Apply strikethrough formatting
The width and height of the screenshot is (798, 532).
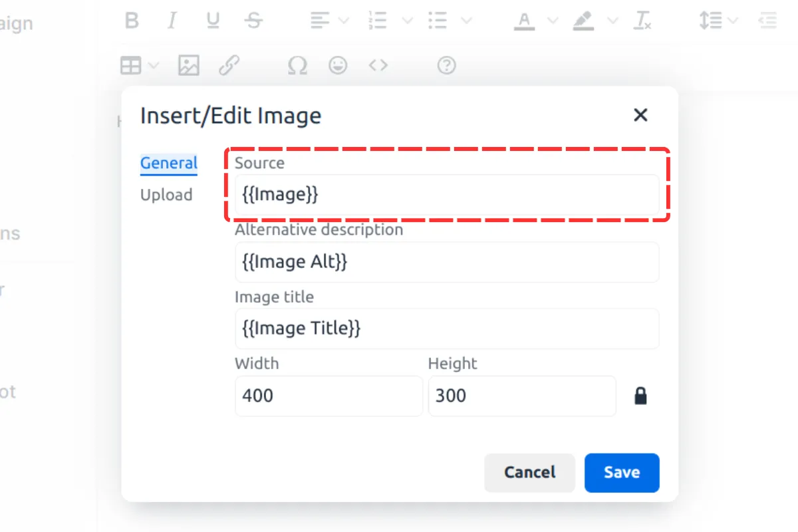pos(253,21)
